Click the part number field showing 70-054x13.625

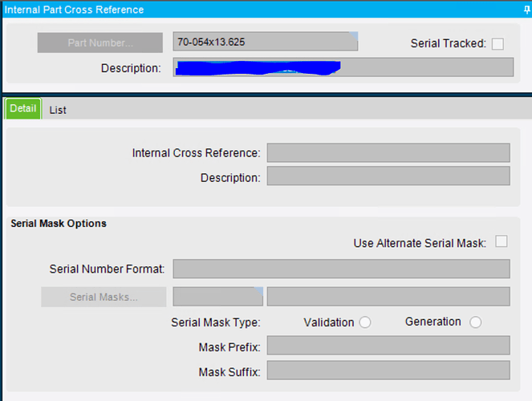tap(265, 43)
